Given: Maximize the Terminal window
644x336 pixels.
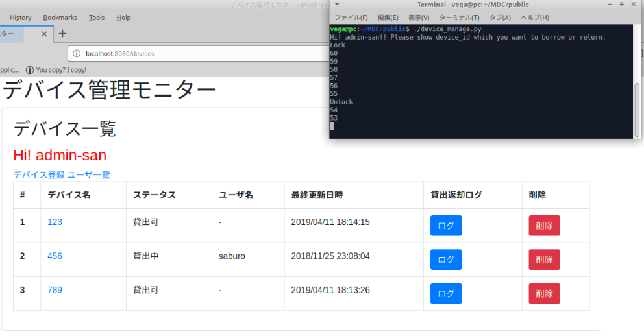Looking at the screenshot, I should coord(621,5).
